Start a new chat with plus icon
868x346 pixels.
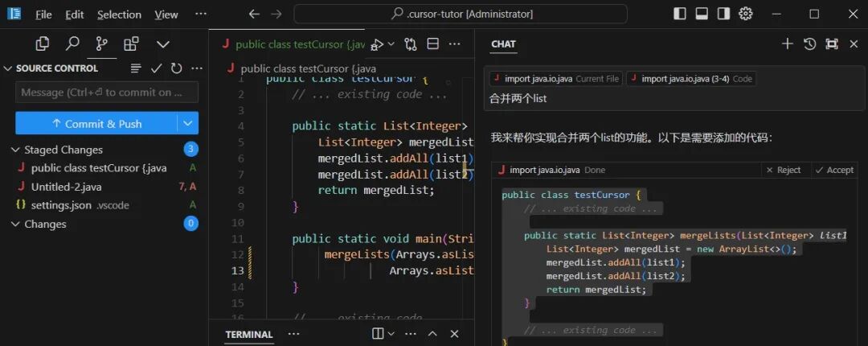click(x=787, y=43)
